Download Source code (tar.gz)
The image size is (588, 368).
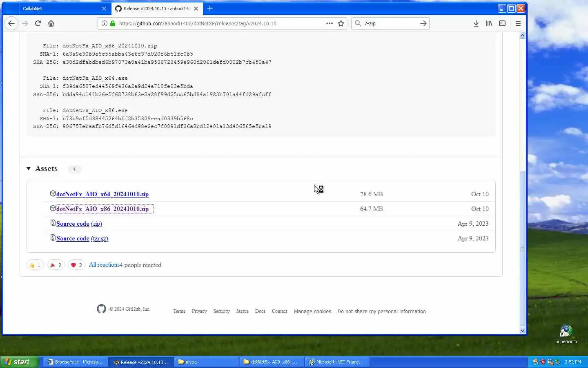tap(82, 238)
